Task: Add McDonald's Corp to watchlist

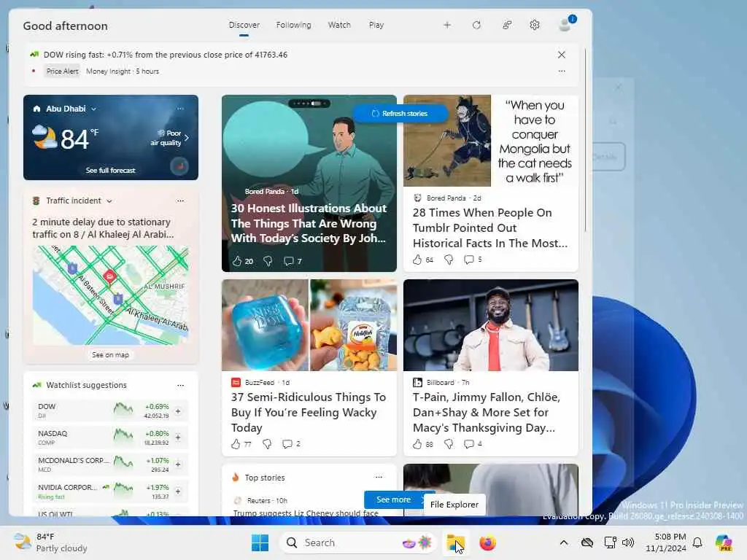Action: pos(178,464)
